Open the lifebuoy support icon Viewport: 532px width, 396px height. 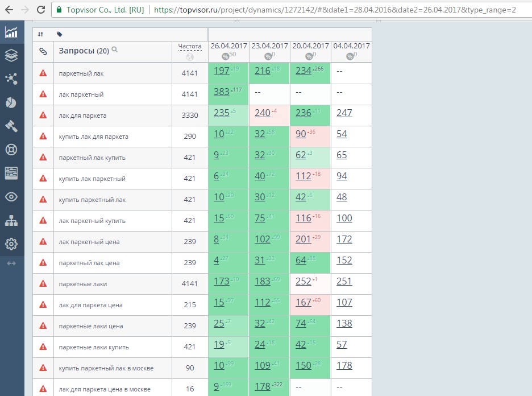(x=11, y=150)
